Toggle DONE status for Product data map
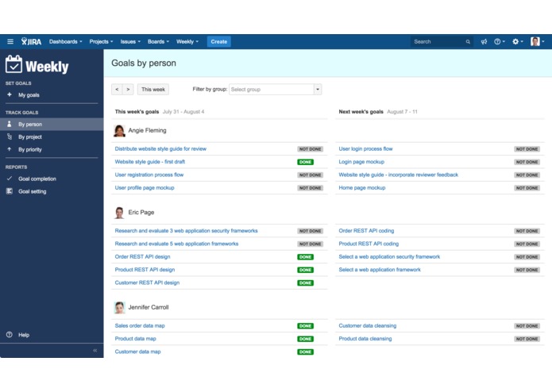Viewport: 552px width, 392px height. coord(305,339)
